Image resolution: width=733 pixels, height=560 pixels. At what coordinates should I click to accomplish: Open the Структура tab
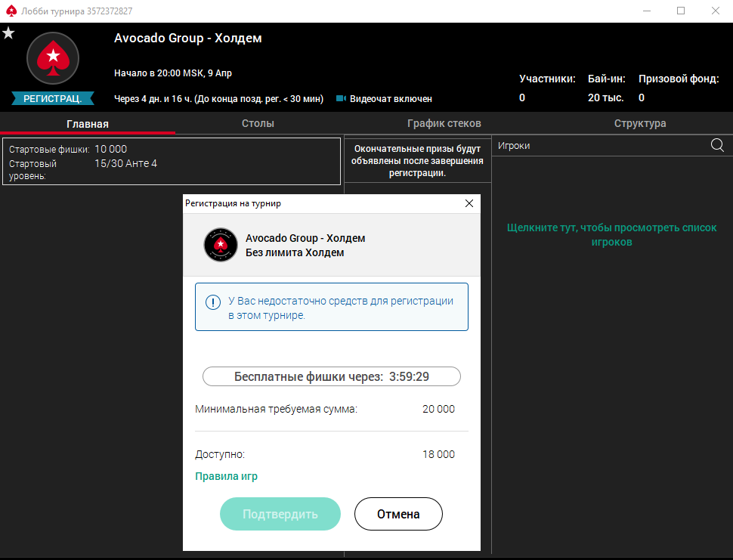pyautogui.click(x=640, y=123)
